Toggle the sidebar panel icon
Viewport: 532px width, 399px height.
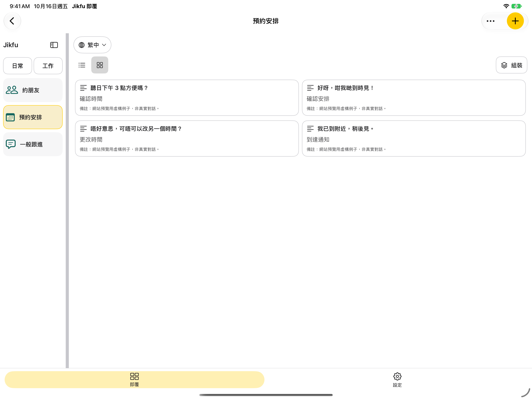click(54, 45)
